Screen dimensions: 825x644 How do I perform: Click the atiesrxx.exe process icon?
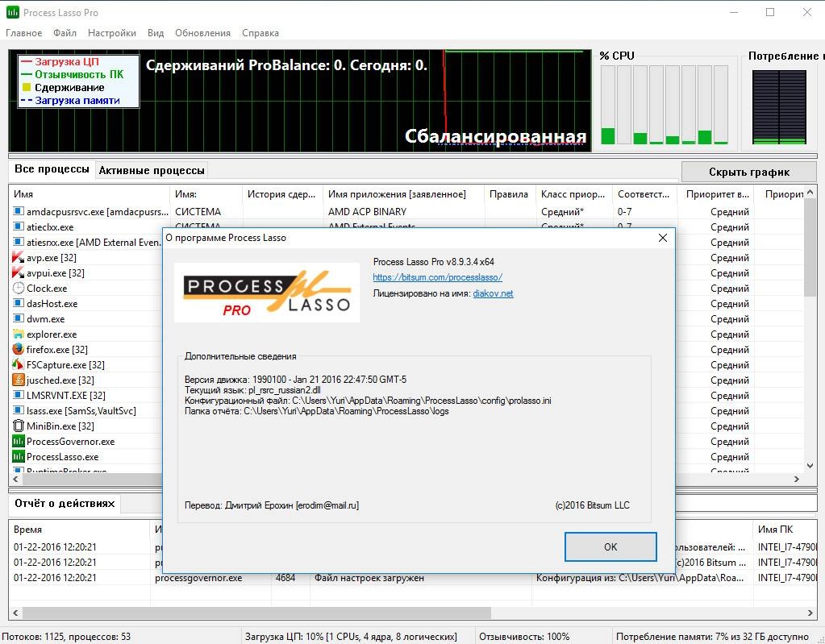point(19,242)
